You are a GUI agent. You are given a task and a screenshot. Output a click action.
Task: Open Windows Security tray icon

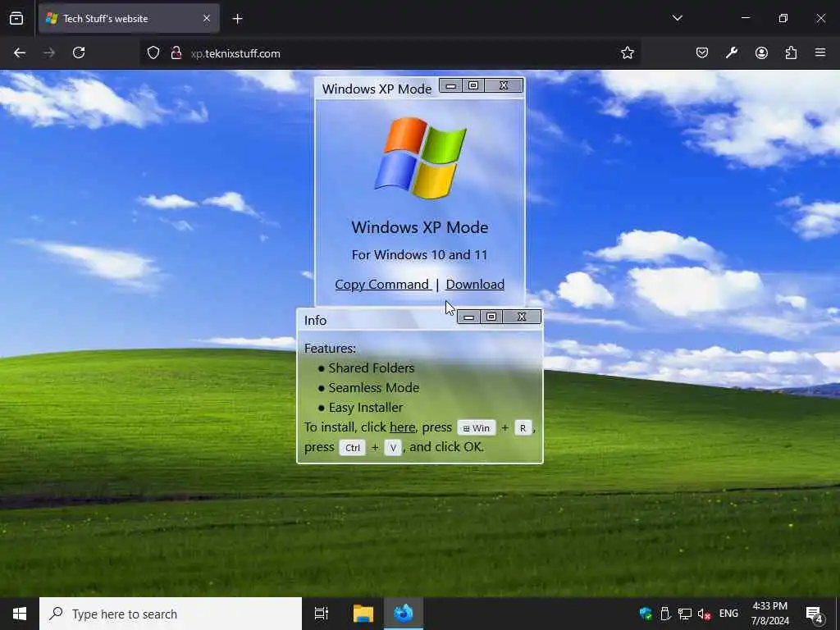[x=646, y=614]
